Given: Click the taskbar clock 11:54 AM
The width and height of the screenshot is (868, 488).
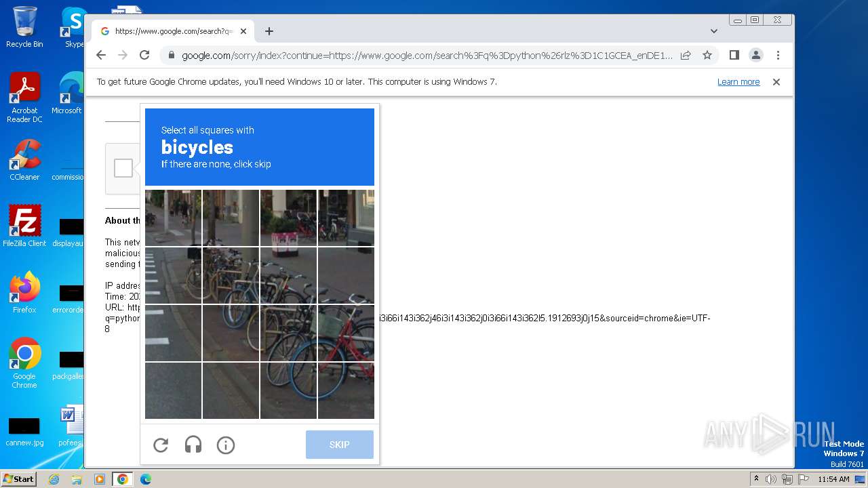Looking at the screenshot, I should (x=833, y=479).
